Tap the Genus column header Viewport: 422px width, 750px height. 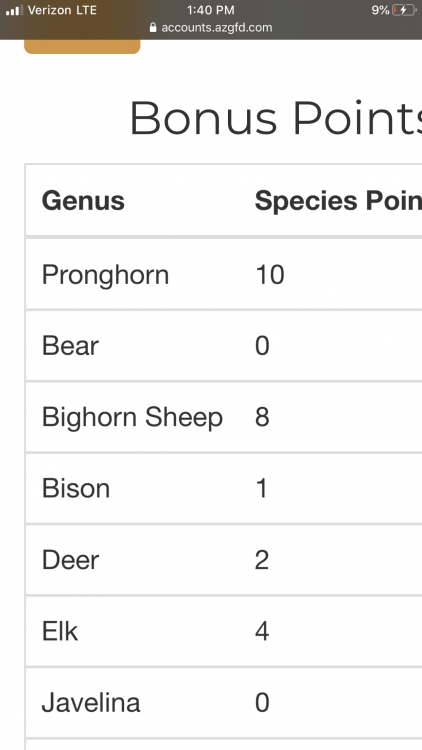83,200
